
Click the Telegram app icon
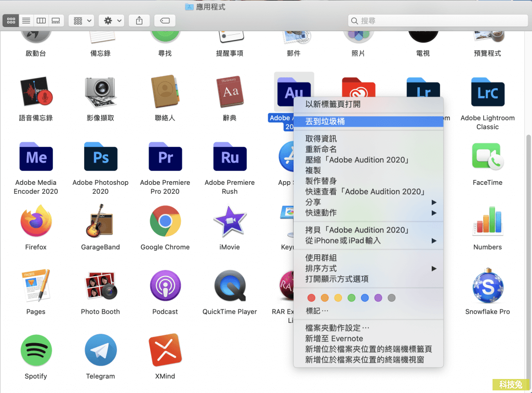click(x=100, y=350)
